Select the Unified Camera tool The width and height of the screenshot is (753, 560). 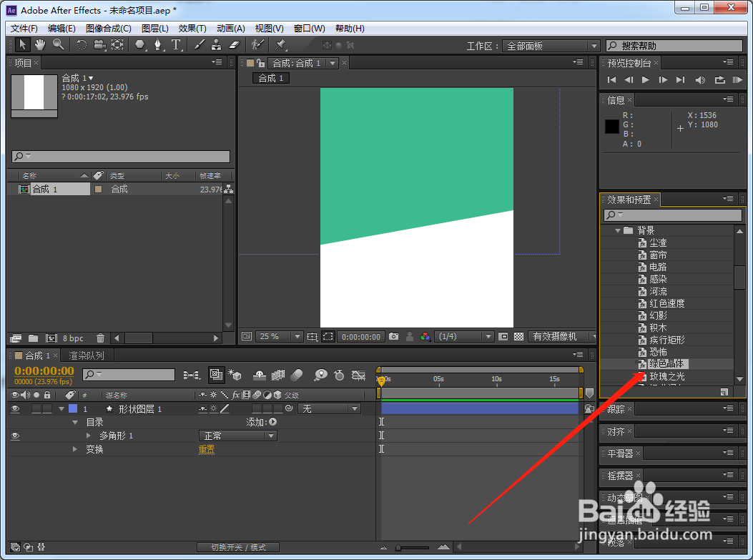(x=99, y=44)
